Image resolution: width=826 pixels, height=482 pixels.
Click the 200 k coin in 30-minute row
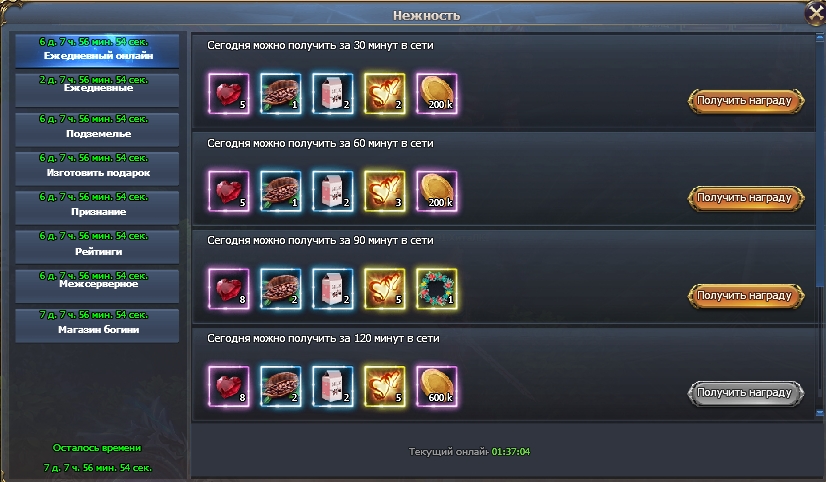437,94
